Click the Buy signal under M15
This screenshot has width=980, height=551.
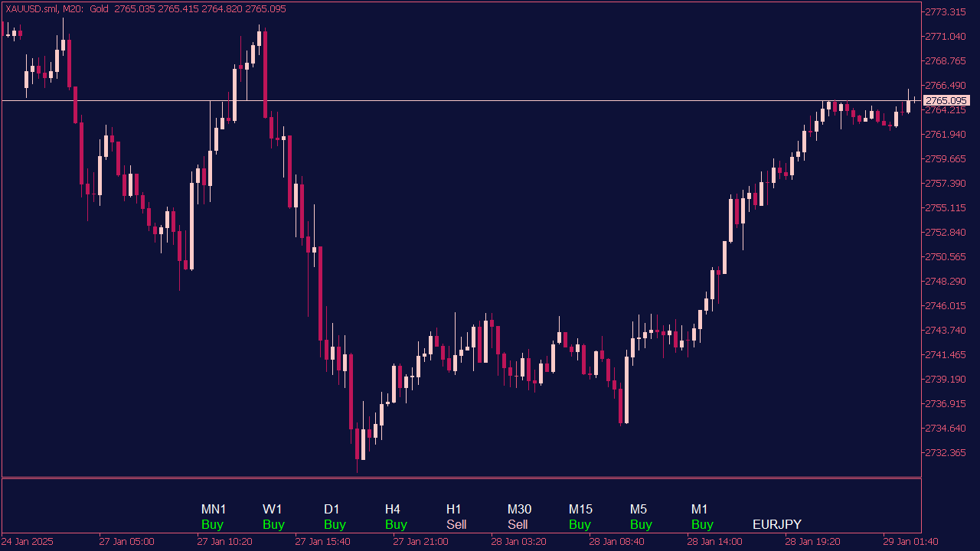[x=580, y=524]
